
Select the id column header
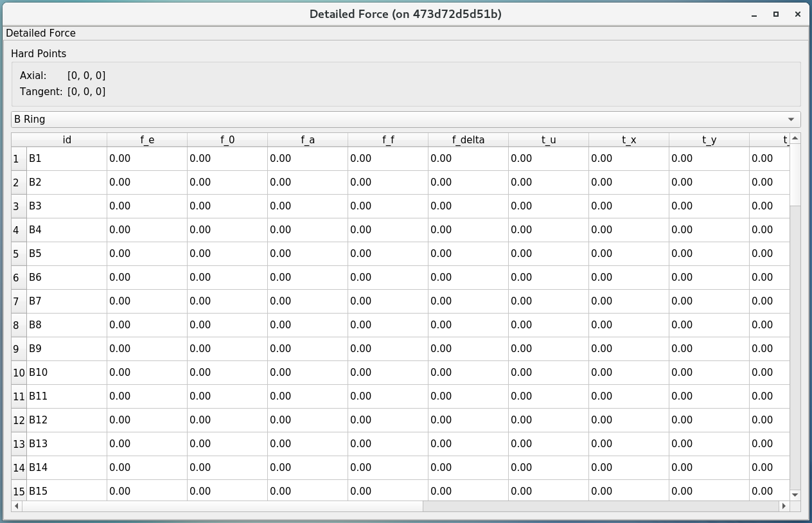point(67,140)
